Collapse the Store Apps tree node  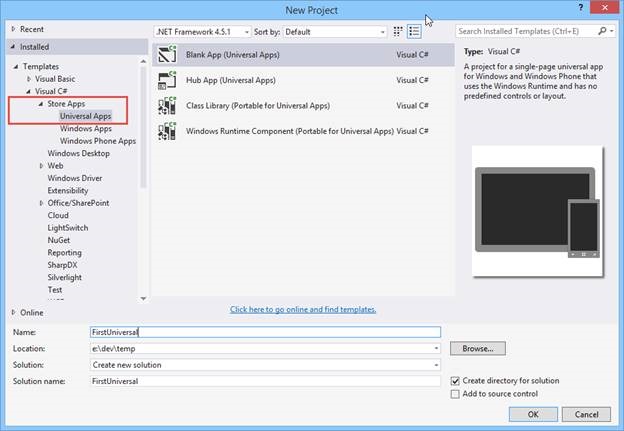coord(41,104)
